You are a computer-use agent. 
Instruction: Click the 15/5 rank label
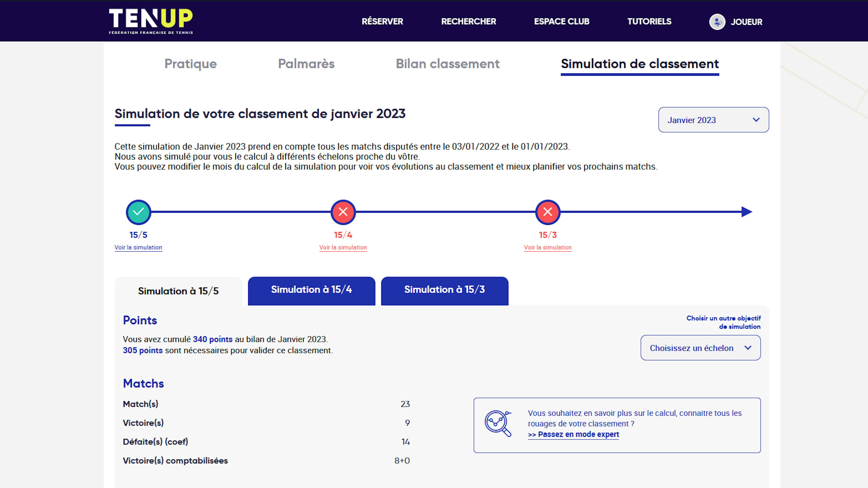(139, 235)
